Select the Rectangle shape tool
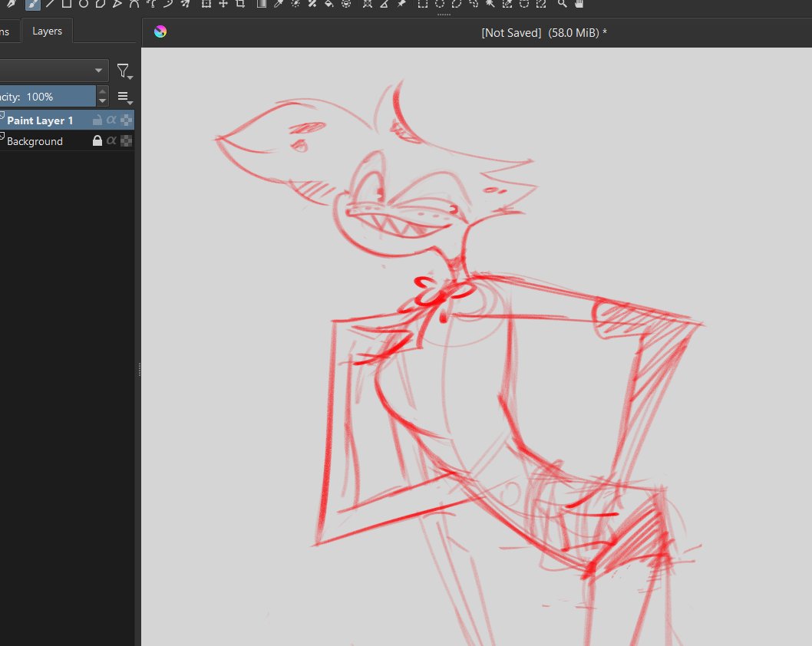This screenshot has width=812, height=646. pyautogui.click(x=66, y=4)
